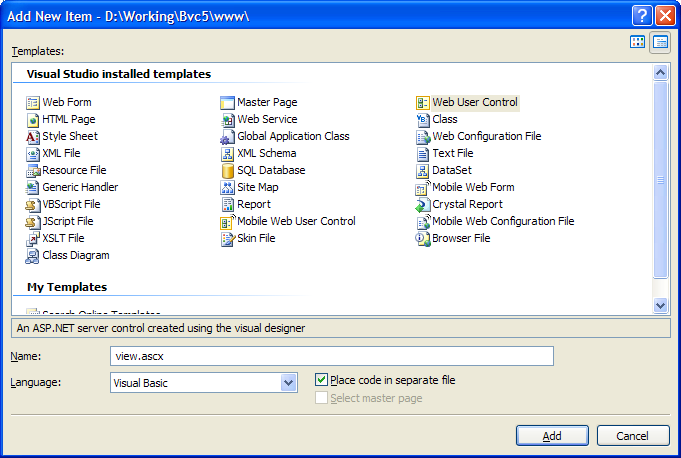Click the Add button
Image resolution: width=681 pixels, height=458 pixels.
tap(552, 435)
